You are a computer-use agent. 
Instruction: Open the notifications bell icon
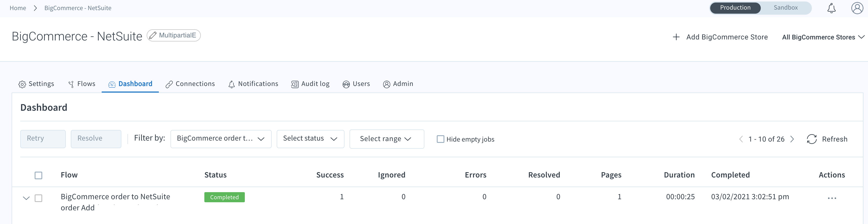[831, 8]
